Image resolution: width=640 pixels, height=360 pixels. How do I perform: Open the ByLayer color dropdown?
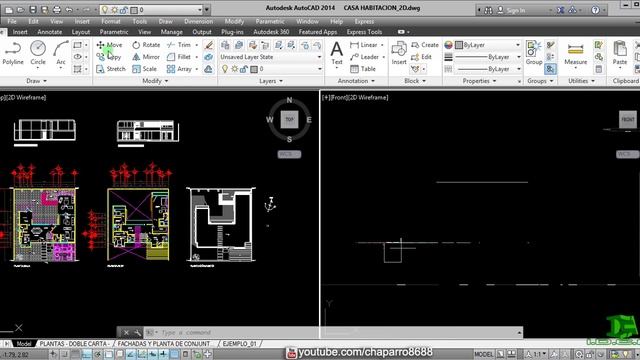click(487, 45)
